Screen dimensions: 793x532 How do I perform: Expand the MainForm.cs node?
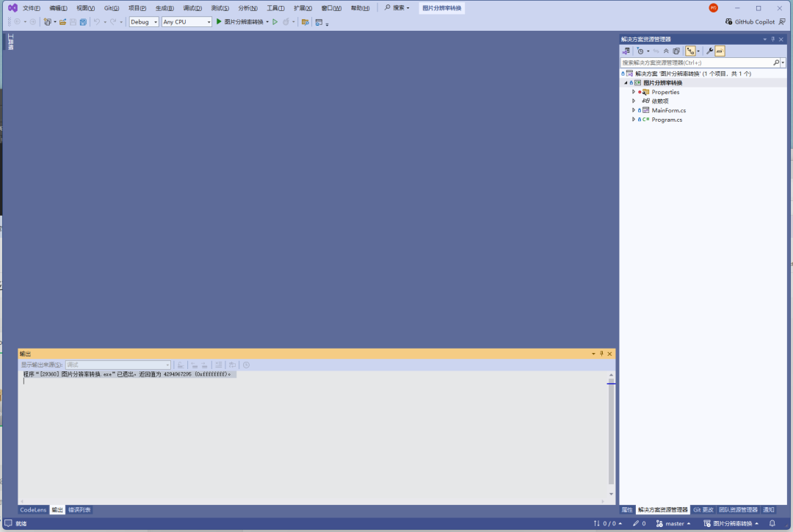tap(633, 110)
